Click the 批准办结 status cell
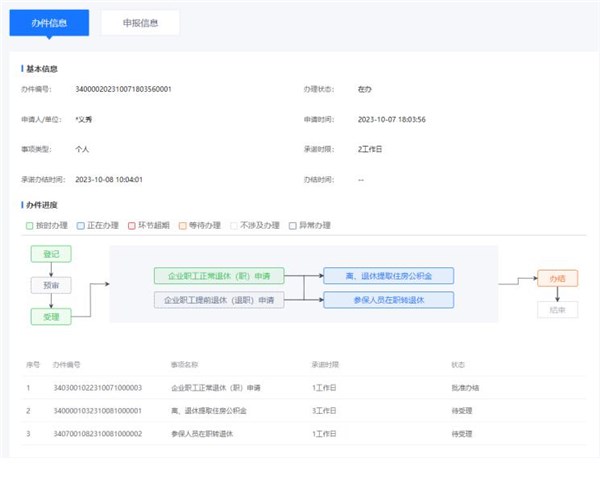 (465, 388)
